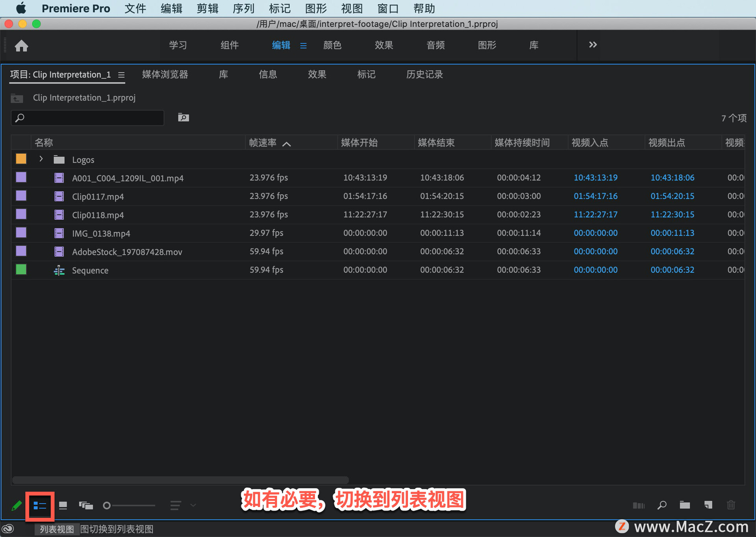Create New Bin folder icon
The image size is (756, 537).
point(685,505)
